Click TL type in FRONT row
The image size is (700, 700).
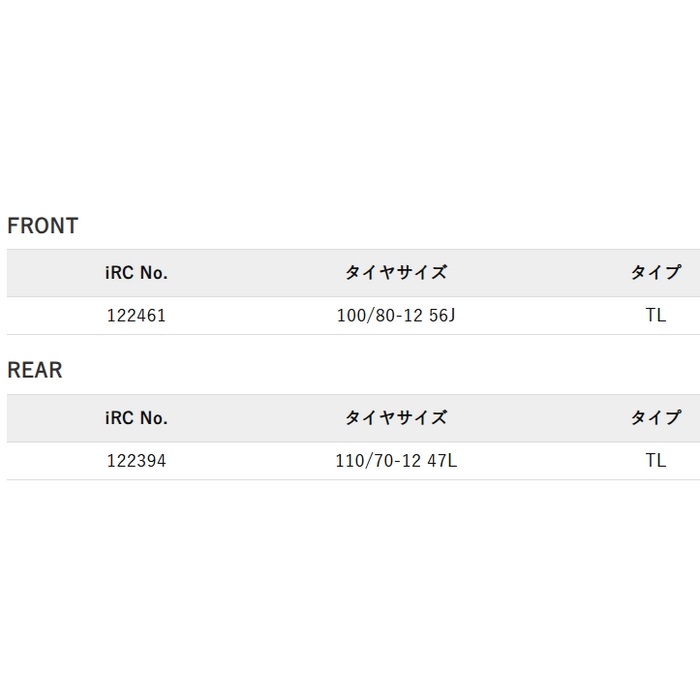(x=655, y=316)
